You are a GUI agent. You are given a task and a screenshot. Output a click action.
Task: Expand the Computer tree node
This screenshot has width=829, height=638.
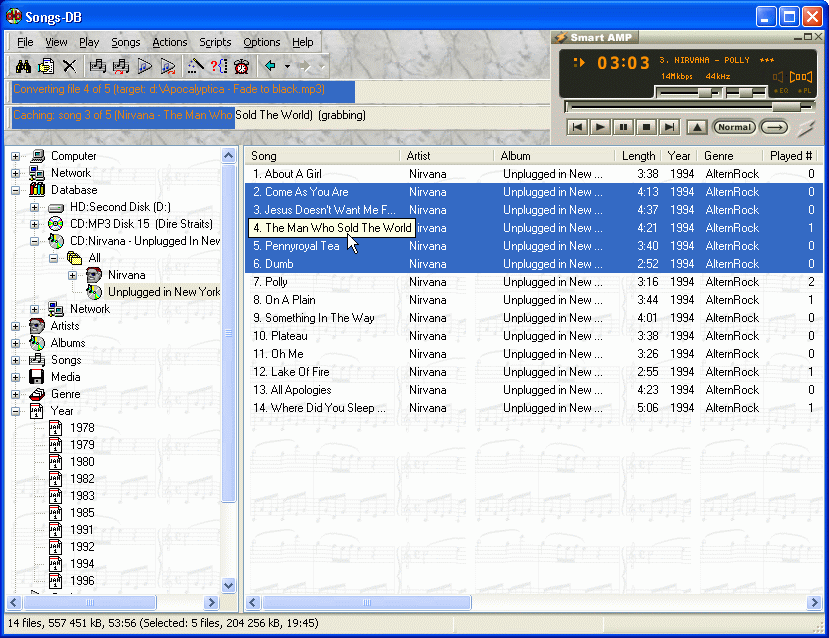tap(15, 156)
